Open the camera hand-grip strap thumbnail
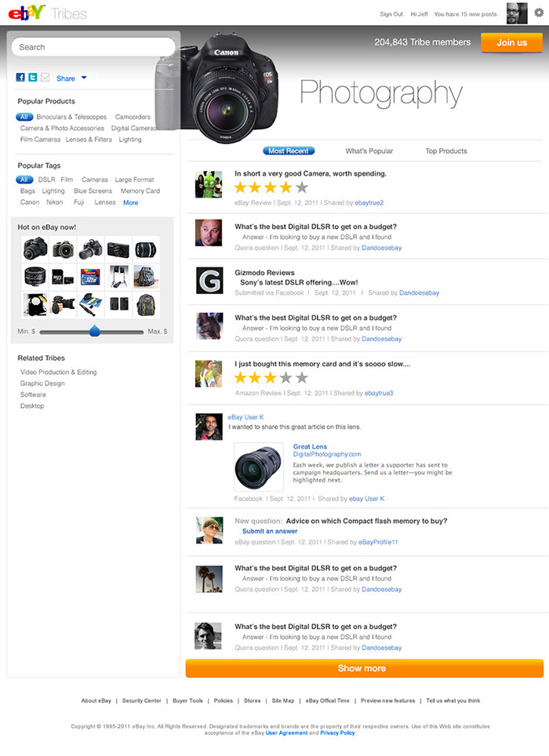The height and width of the screenshot is (756, 549). point(63,304)
